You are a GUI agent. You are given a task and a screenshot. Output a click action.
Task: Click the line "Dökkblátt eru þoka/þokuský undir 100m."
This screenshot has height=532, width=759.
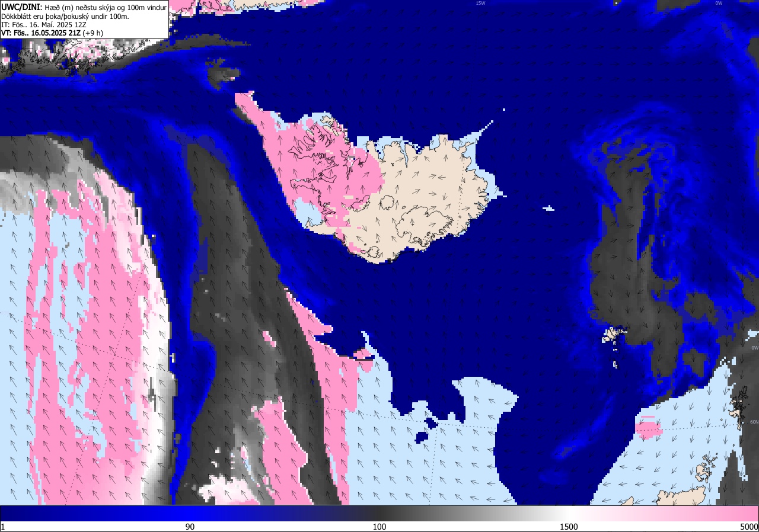click(x=65, y=16)
